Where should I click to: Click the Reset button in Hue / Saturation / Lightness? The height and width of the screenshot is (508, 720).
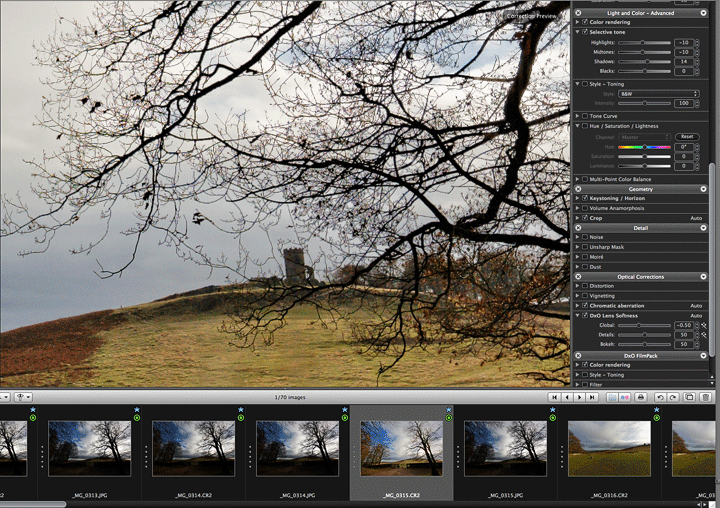pos(687,136)
